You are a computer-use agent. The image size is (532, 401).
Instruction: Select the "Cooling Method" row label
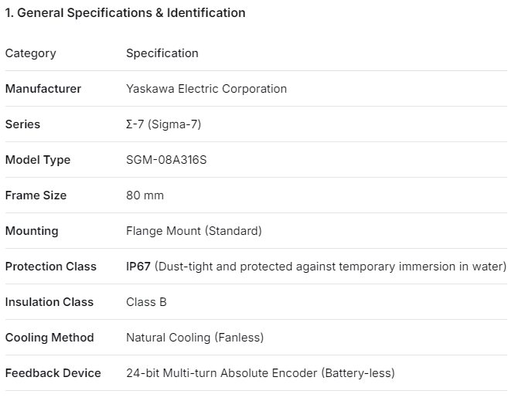click(49, 338)
